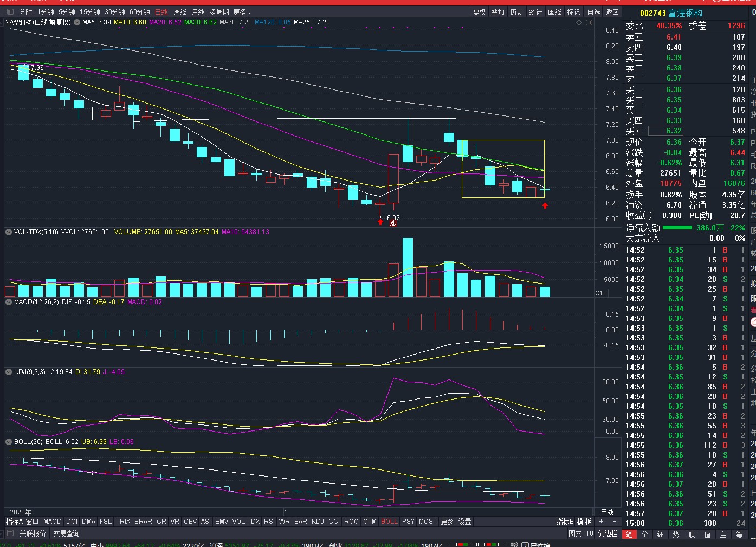Select the 60分钟 period
Image resolution: width=756 pixels, height=547 pixels.
140,12
